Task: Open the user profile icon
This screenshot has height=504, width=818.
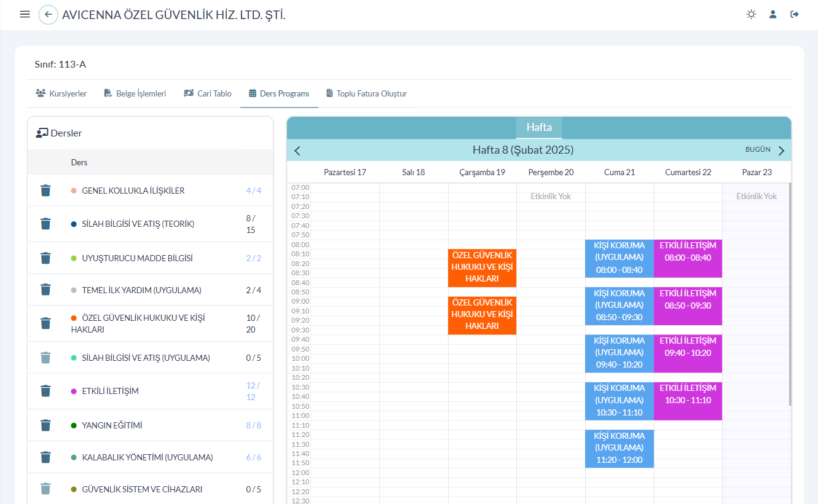Action: click(x=773, y=14)
